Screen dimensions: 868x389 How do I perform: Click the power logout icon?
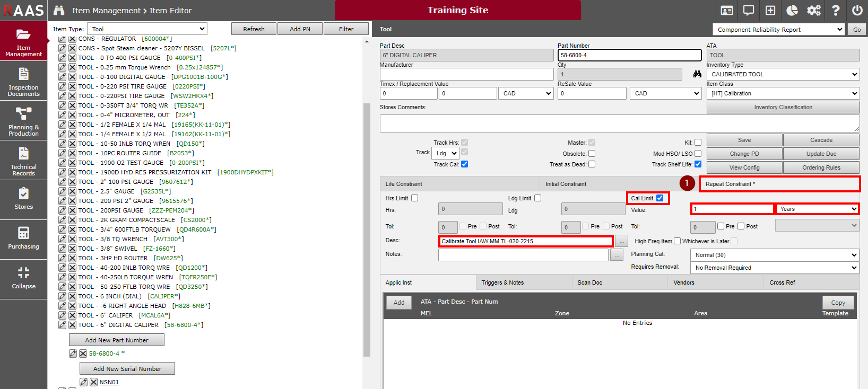pos(857,11)
